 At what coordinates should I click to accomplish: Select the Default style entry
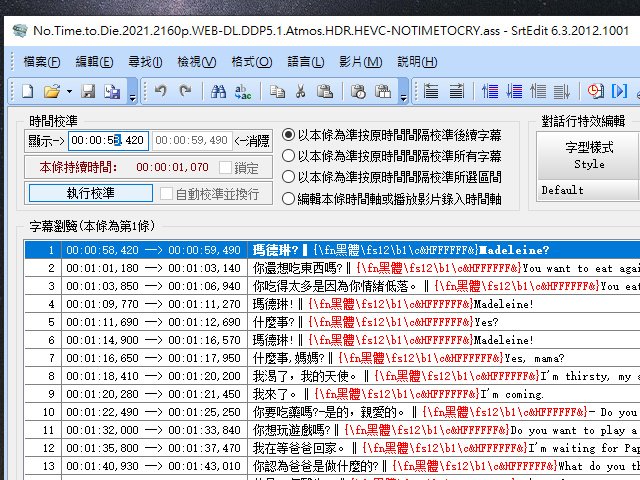(588, 190)
